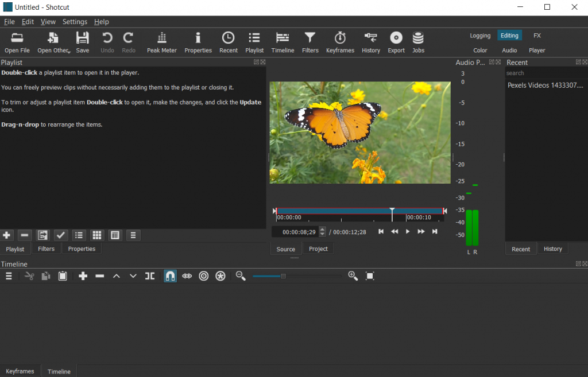Adjust the timeline zoom slider
Screen dimensions: 588x377
click(x=283, y=276)
